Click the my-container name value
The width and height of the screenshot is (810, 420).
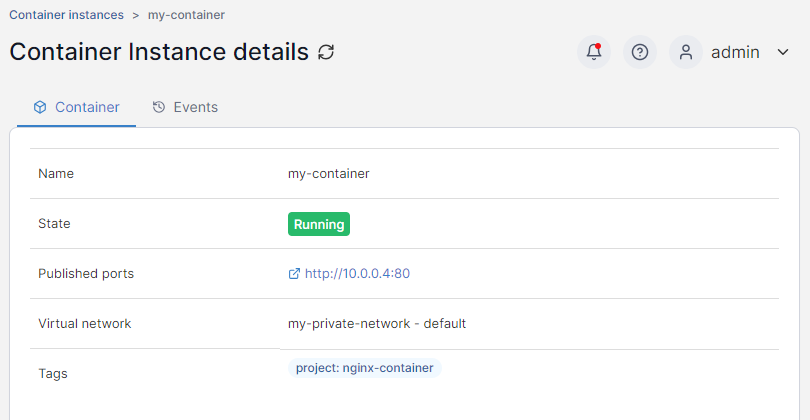(329, 173)
